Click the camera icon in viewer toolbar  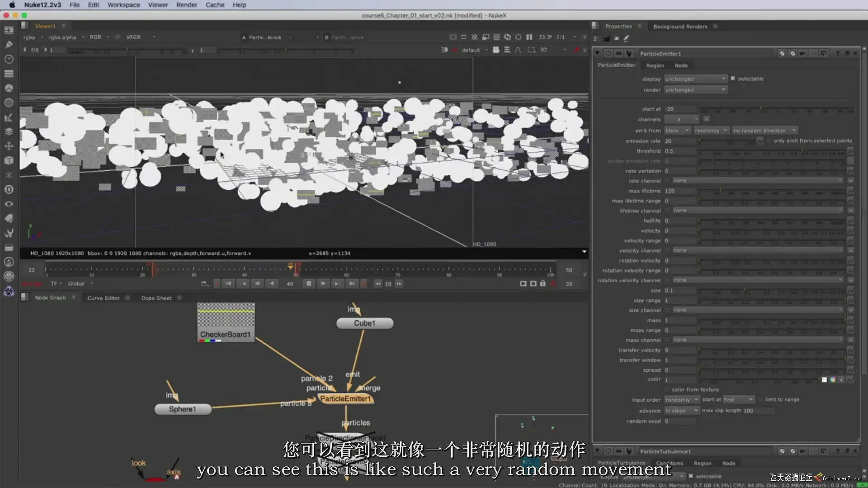[496, 50]
